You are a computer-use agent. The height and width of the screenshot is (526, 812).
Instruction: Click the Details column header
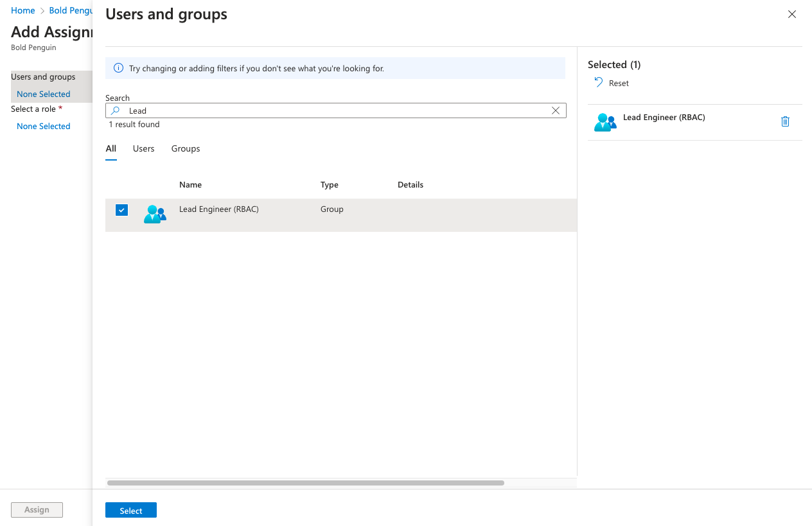tap(410, 185)
